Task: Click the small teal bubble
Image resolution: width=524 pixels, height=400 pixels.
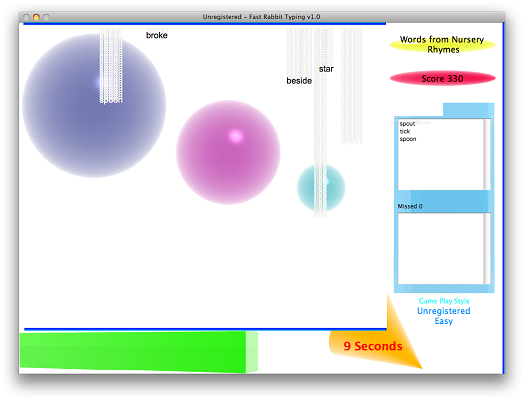Action: [321, 187]
